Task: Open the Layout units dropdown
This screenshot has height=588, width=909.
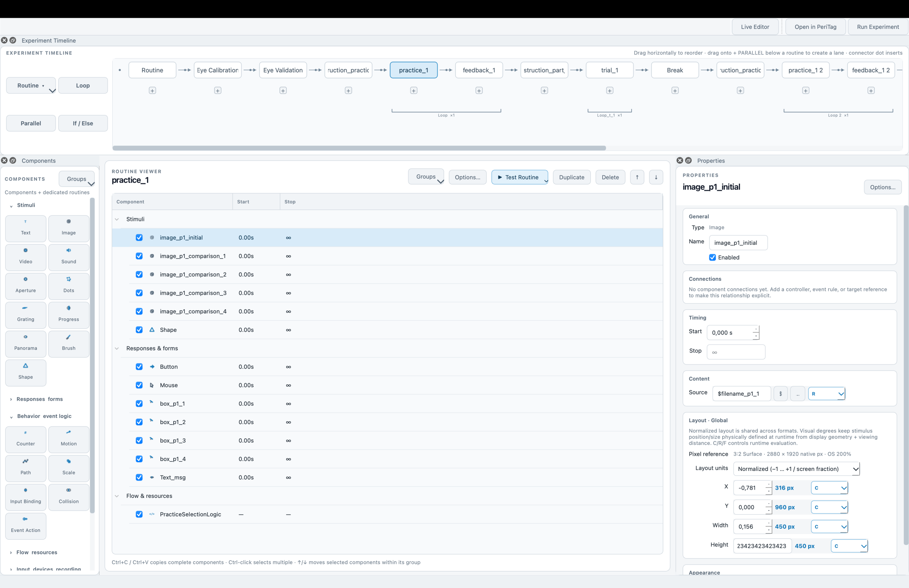Action: [x=796, y=469]
